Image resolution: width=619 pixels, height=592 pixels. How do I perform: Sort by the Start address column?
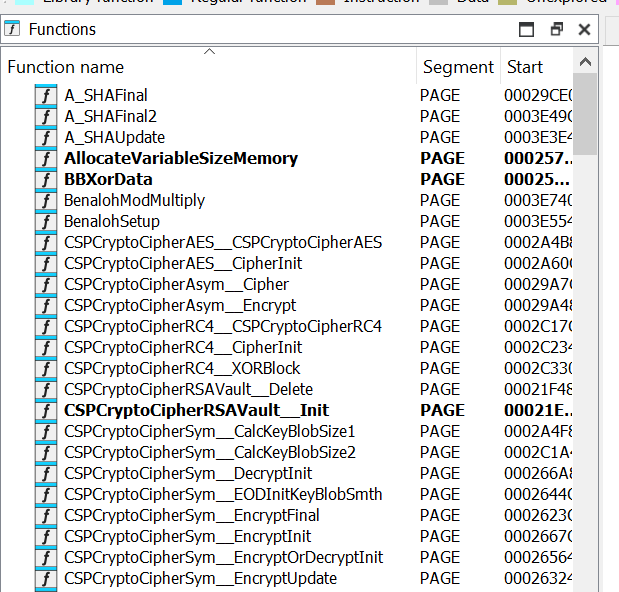(525, 67)
